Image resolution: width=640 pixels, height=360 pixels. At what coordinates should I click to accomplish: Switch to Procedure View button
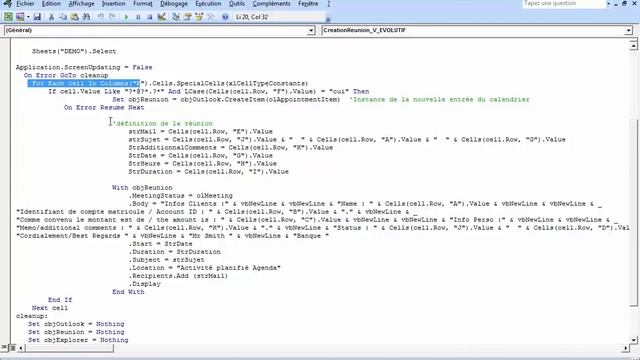[x=4, y=348]
